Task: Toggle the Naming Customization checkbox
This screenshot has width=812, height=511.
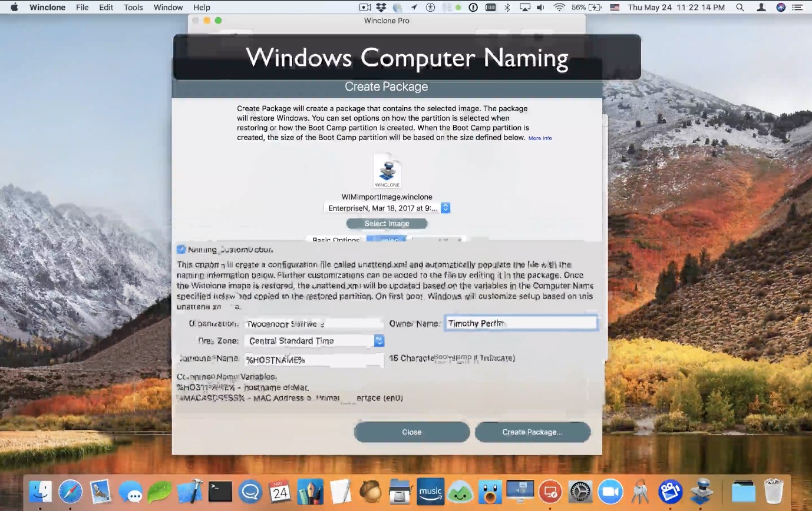Action: pos(181,250)
